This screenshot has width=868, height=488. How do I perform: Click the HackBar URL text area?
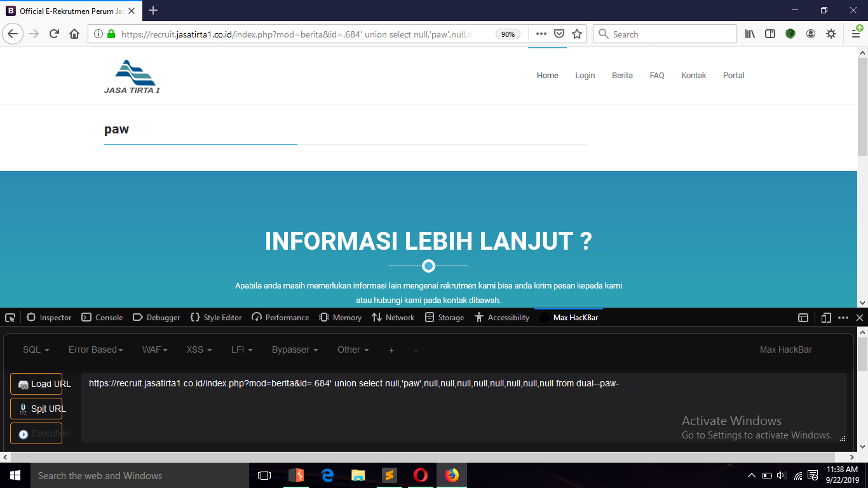pos(464,407)
